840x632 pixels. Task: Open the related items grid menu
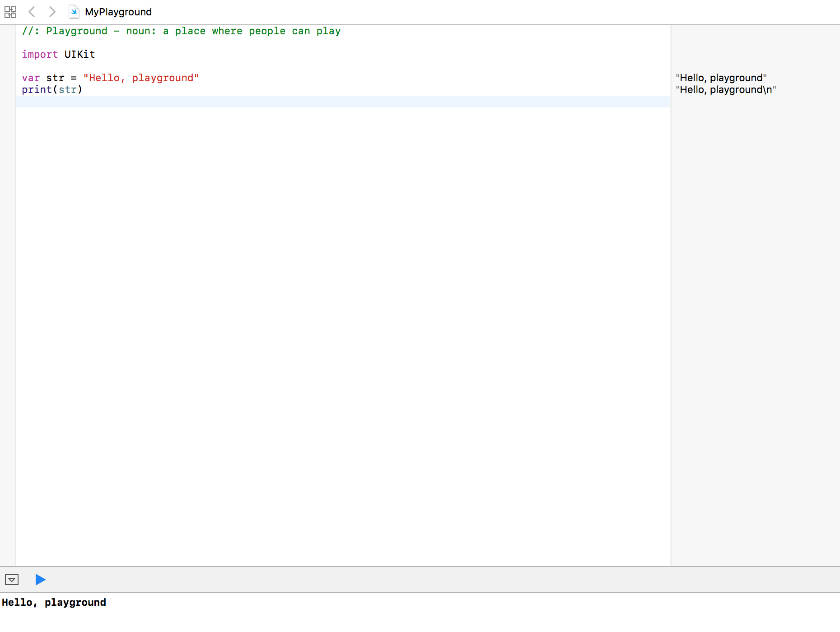(10, 12)
